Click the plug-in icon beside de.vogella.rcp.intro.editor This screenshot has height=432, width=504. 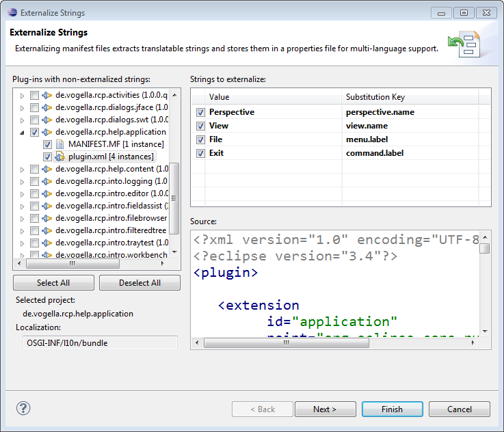point(47,193)
